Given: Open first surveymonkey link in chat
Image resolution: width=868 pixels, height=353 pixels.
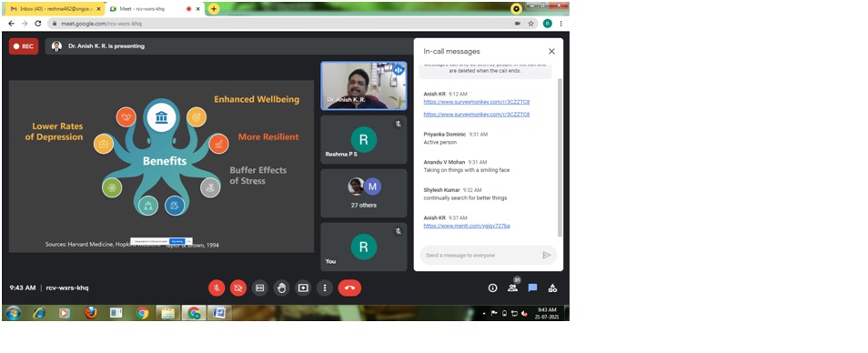Looking at the screenshot, I should (477, 102).
